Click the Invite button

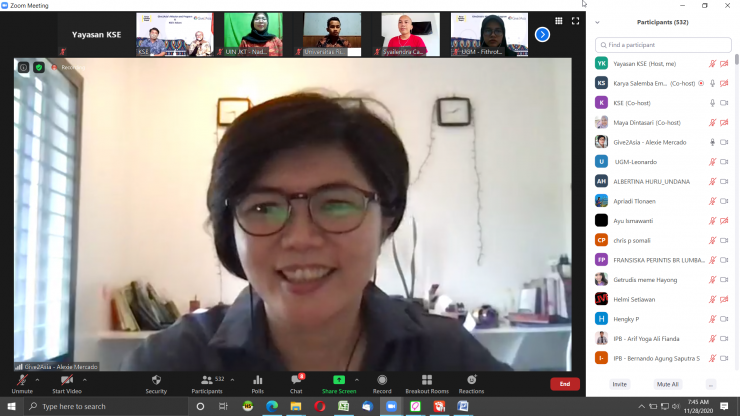coord(620,384)
